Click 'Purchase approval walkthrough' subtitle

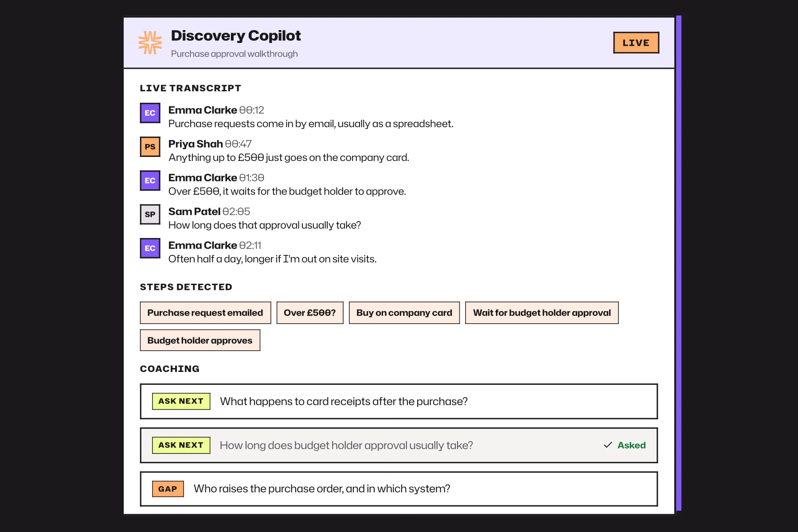tap(235, 54)
